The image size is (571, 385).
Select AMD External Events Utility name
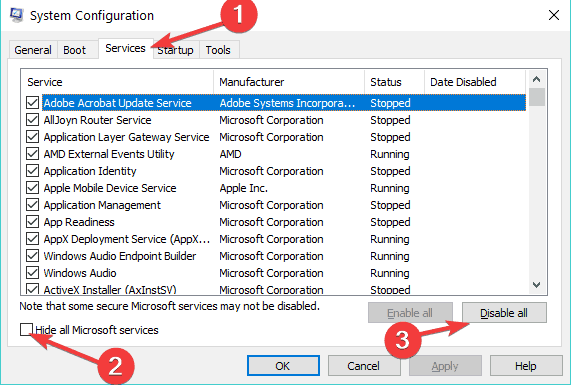[109, 154]
